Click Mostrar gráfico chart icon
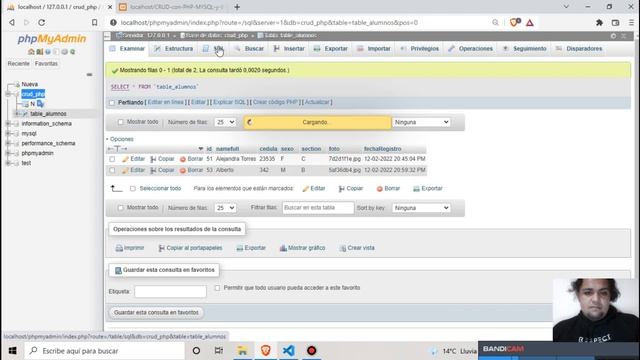The image size is (640, 360). point(283,248)
